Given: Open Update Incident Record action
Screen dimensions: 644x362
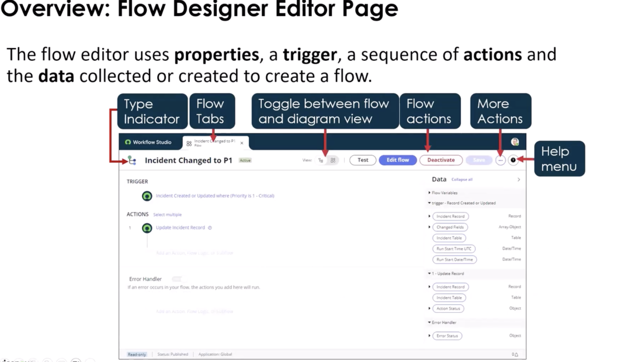Looking at the screenshot, I should tap(180, 228).
